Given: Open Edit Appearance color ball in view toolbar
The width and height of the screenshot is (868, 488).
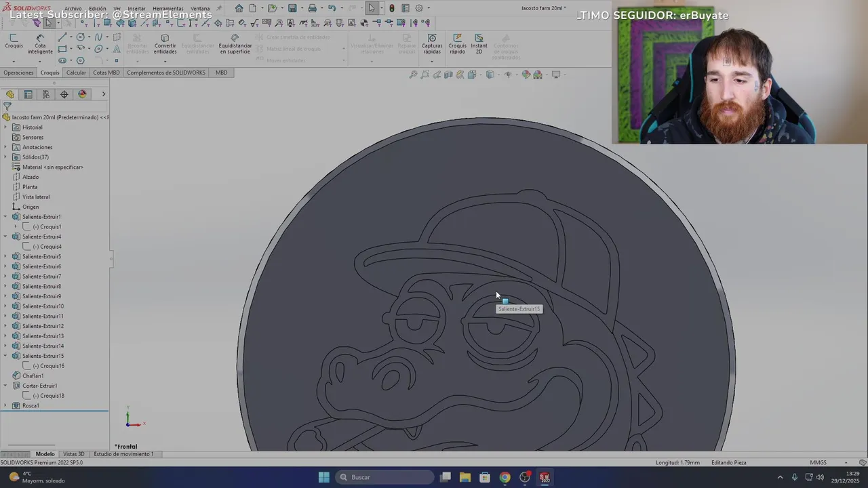Looking at the screenshot, I should point(526,75).
